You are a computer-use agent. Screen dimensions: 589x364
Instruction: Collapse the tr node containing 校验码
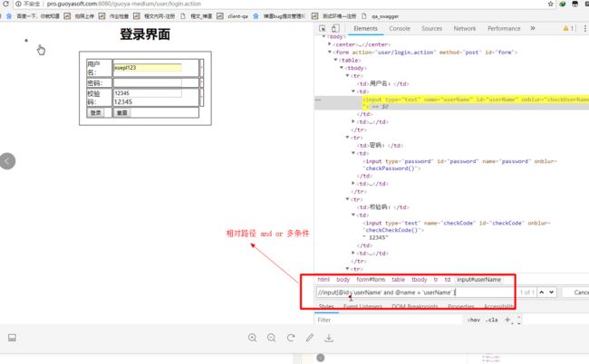(x=347, y=199)
